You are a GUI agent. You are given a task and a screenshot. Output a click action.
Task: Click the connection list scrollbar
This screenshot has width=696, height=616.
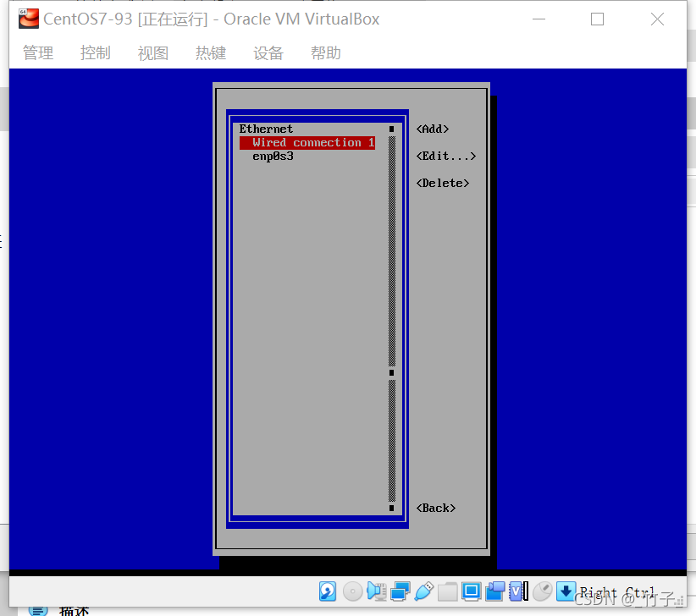(390, 322)
